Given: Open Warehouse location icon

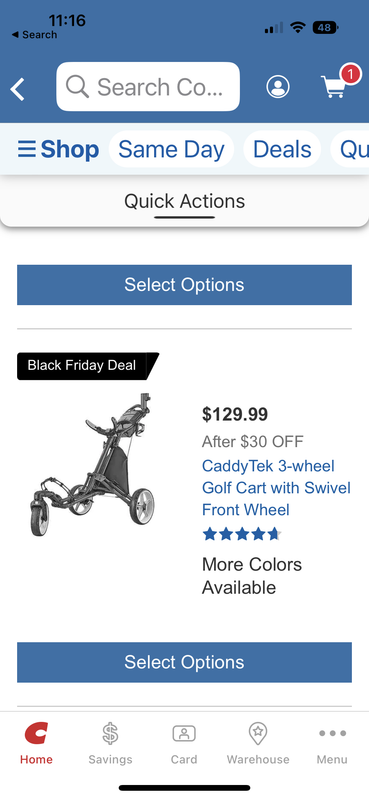Looking at the screenshot, I should pos(258,734).
